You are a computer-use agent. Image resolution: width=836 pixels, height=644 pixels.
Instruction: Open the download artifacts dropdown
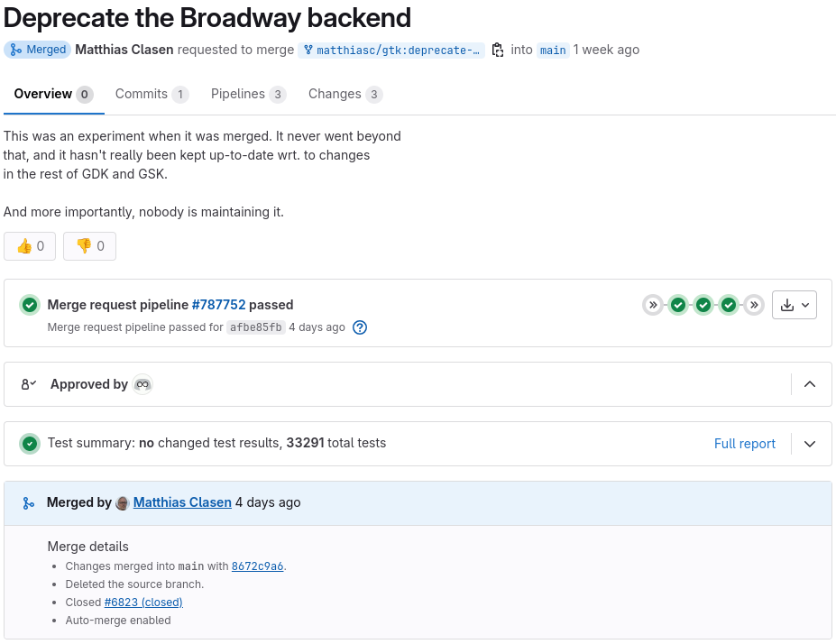[795, 305]
